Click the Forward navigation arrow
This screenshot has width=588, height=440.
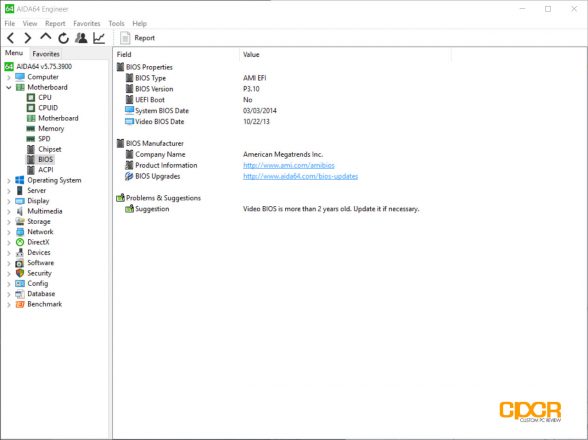point(28,38)
